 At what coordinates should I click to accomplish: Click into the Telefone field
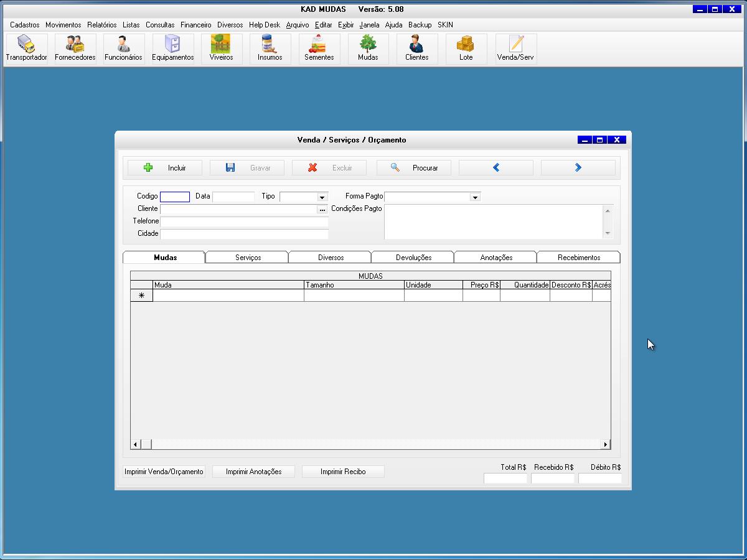244,222
